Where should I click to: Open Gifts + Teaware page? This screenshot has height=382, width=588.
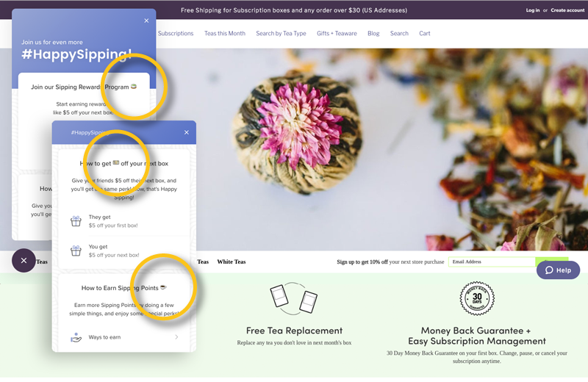click(337, 33)
